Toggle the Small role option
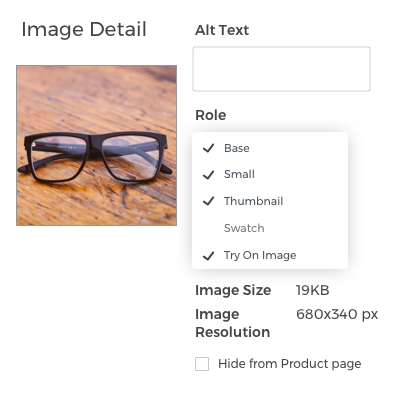The image size is (400, 400). pos(270,174)
